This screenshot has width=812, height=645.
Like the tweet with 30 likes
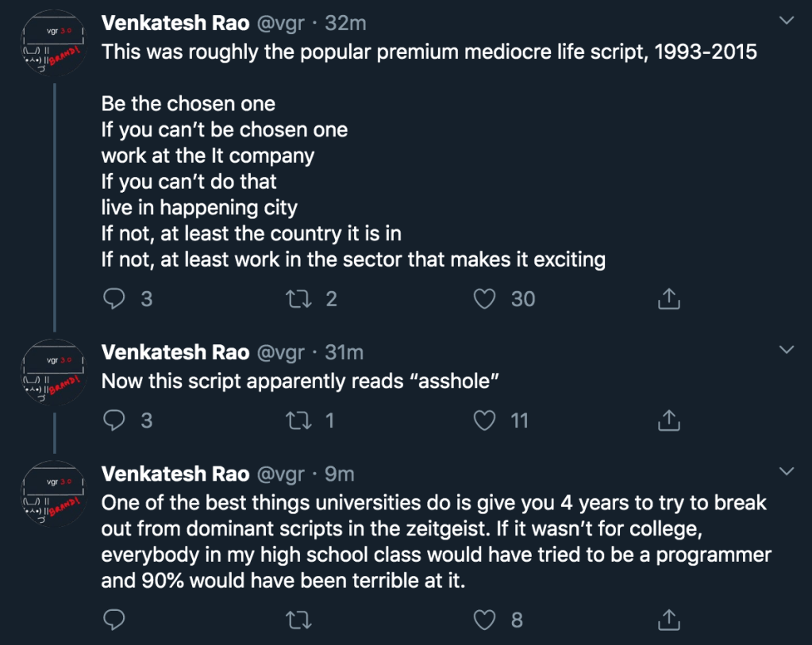coord(485,299)
